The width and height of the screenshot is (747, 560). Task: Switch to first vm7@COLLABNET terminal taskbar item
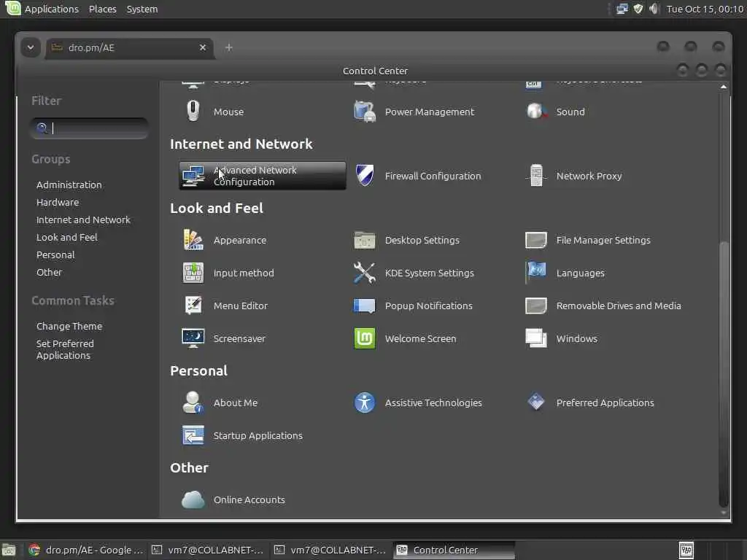coord(208,550)
